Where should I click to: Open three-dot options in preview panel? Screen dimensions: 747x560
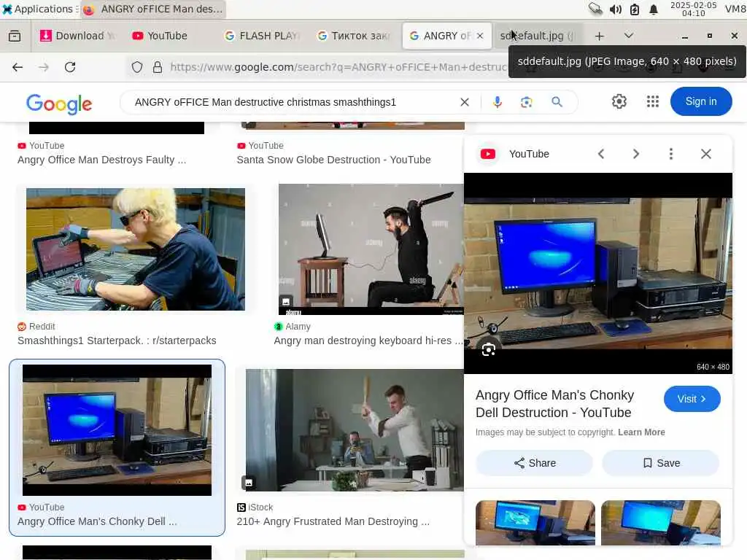point(671,154)
